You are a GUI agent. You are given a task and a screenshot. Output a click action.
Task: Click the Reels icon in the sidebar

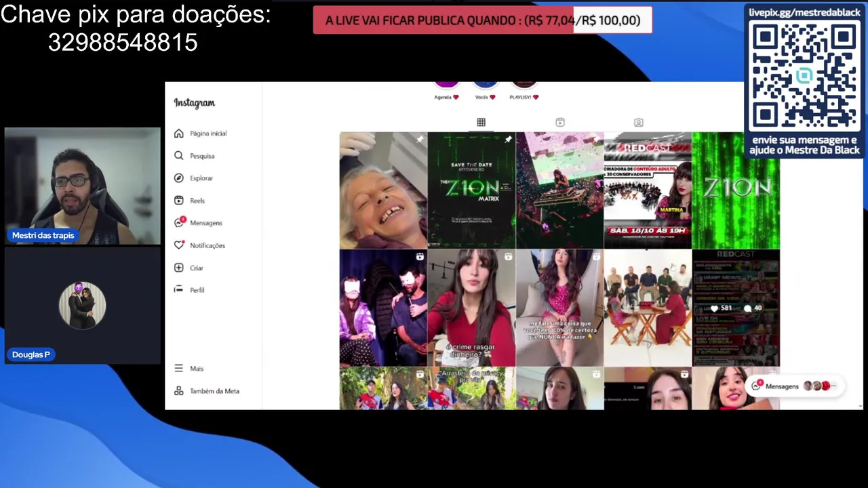[x=178, y=201]
